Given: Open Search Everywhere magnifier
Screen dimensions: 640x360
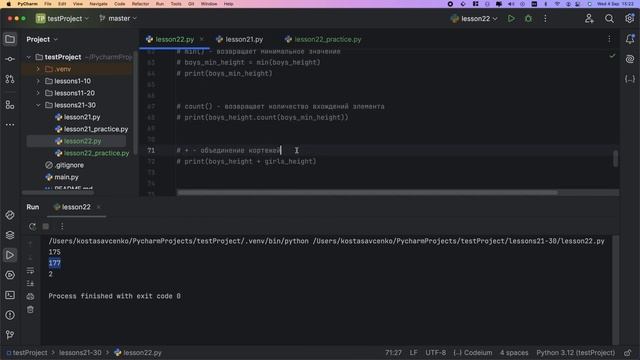Looking at the screenshot, I should [609, 18].
